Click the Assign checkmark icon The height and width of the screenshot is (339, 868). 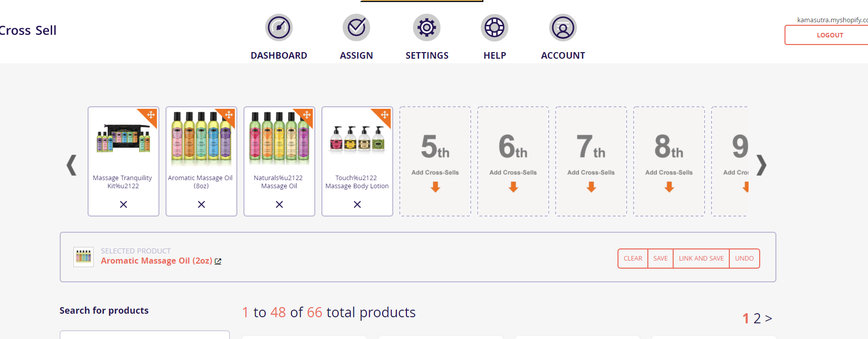(x=356, y=28)
